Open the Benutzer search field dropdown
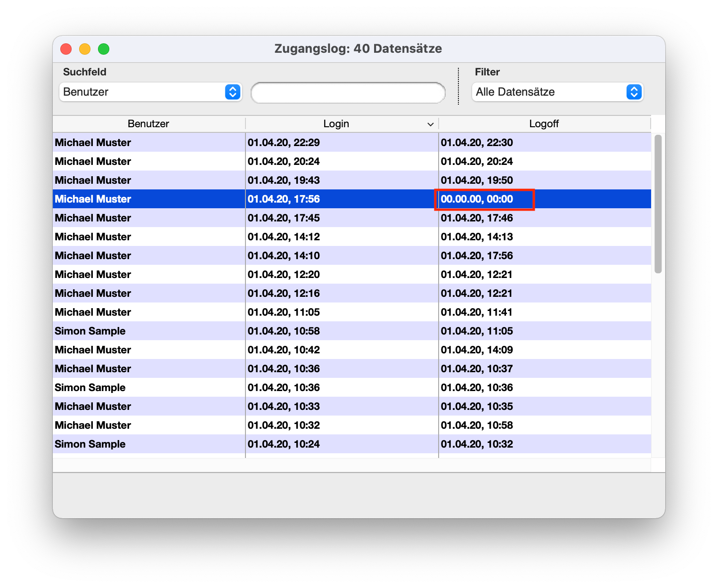718x588 pixels. (x=150, y=92)
